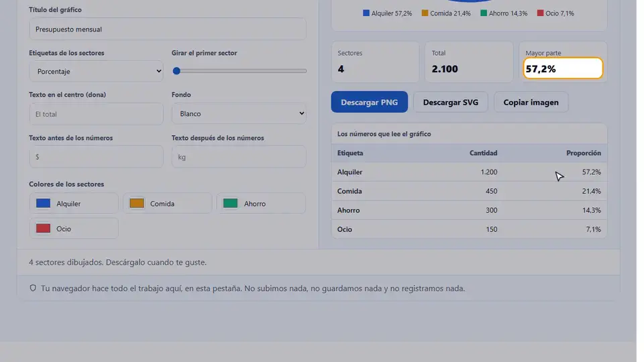
Task: Click the 'Ocio' row label in table
Action: [345, 229]
